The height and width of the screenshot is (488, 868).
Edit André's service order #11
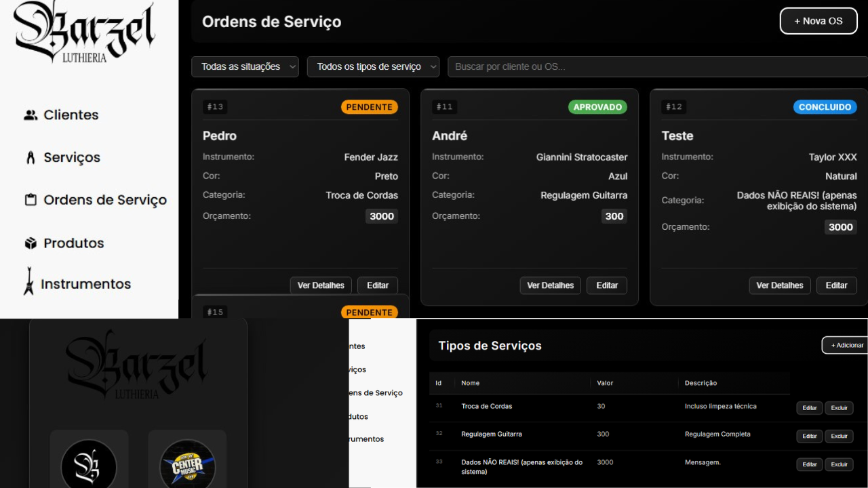[x=607, y=285]
